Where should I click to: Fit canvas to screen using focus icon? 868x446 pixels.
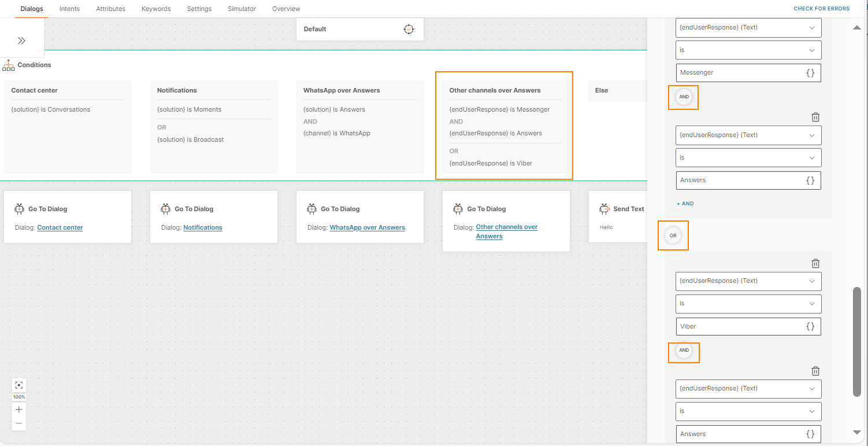coord(19,385)
